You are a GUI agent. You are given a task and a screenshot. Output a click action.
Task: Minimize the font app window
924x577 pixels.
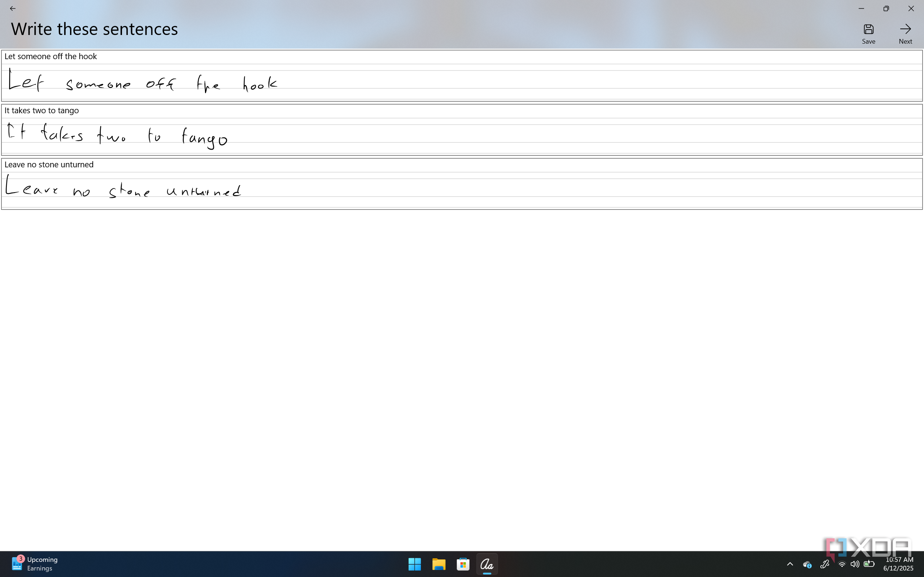click(x=861, y=8)
